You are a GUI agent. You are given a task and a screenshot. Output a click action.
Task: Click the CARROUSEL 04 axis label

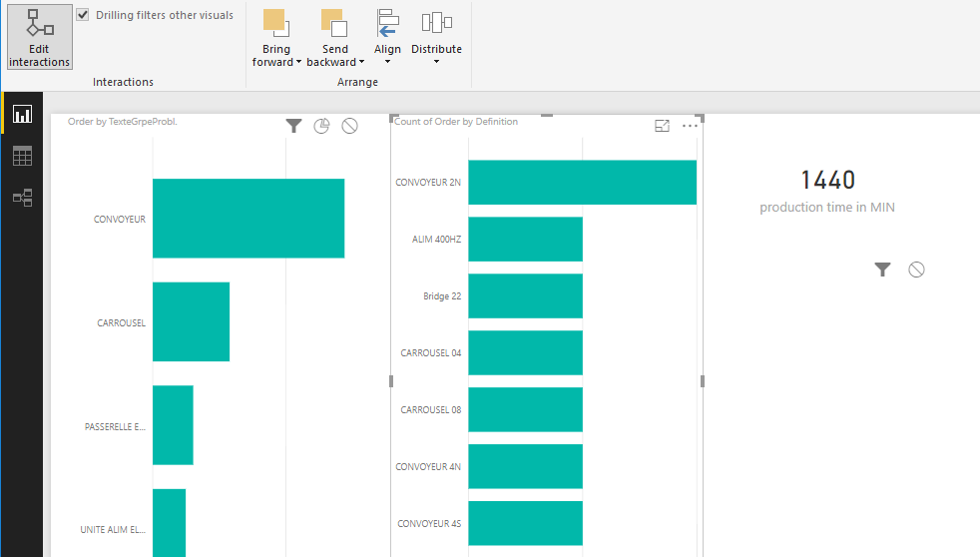click(x=431, y=353)
